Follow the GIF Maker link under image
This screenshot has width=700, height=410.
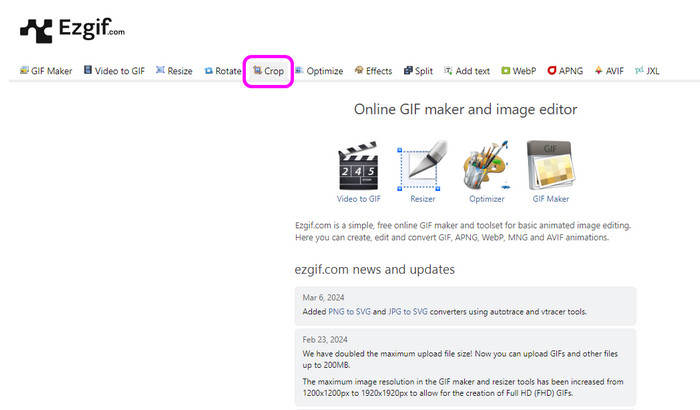551,199
